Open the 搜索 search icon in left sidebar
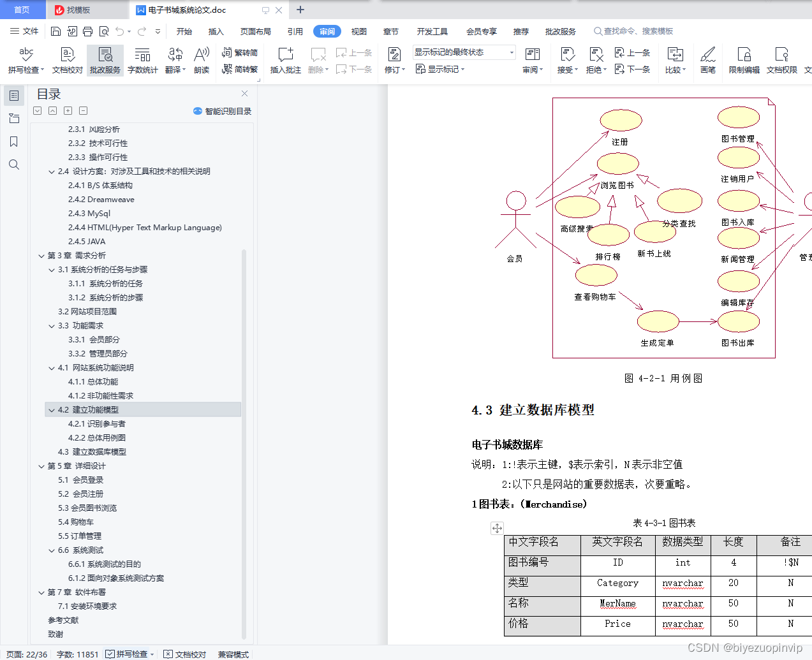The height and width of the screenshot is (660, 812). coord(14,165)
